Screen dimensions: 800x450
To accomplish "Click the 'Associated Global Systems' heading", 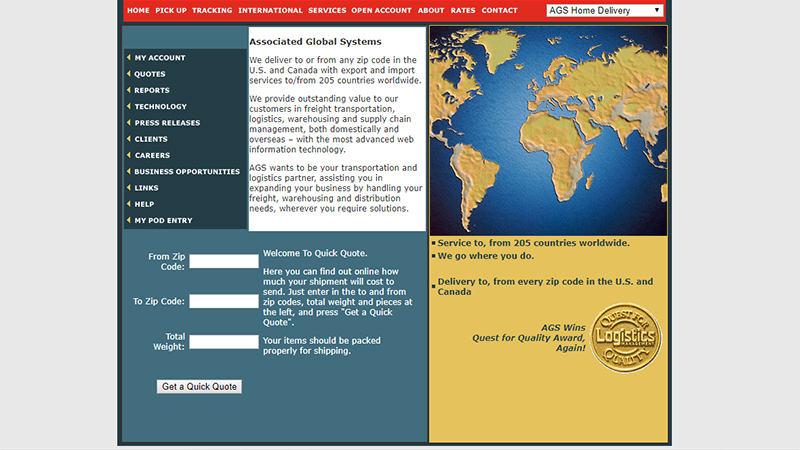I will point(315,42).
